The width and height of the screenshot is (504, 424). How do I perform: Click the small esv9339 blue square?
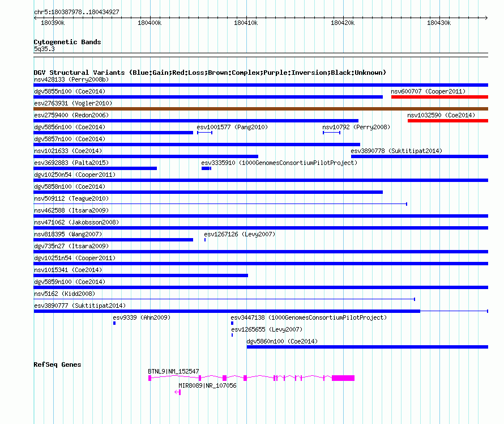114,323
